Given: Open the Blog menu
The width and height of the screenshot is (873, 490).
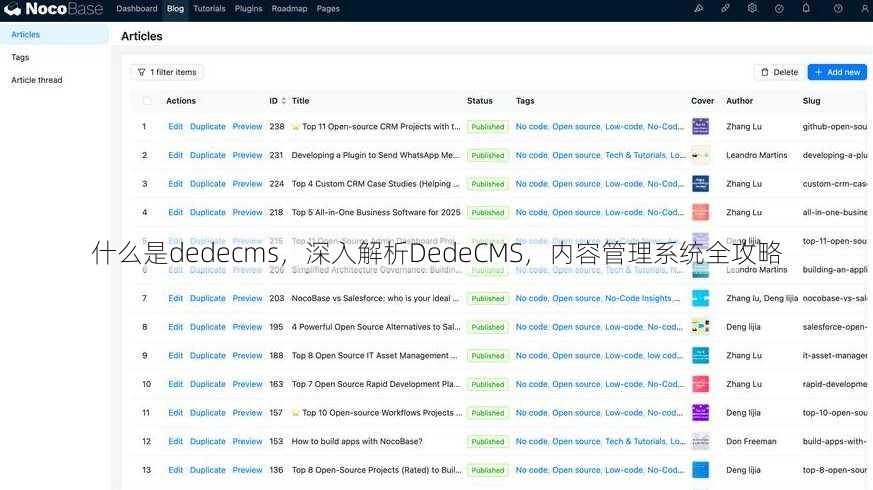Looking at the screenshot, I should [x=175, y=8].
